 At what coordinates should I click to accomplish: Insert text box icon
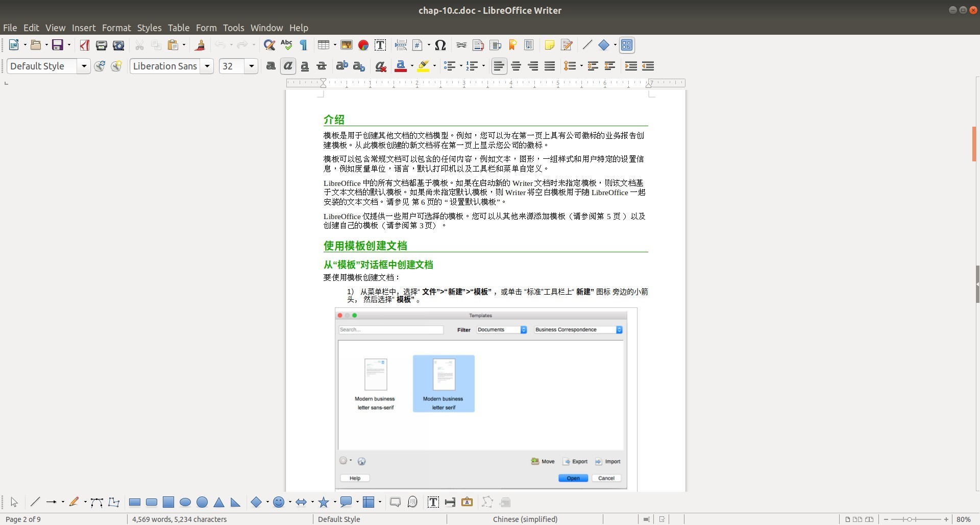coord(380,45)
